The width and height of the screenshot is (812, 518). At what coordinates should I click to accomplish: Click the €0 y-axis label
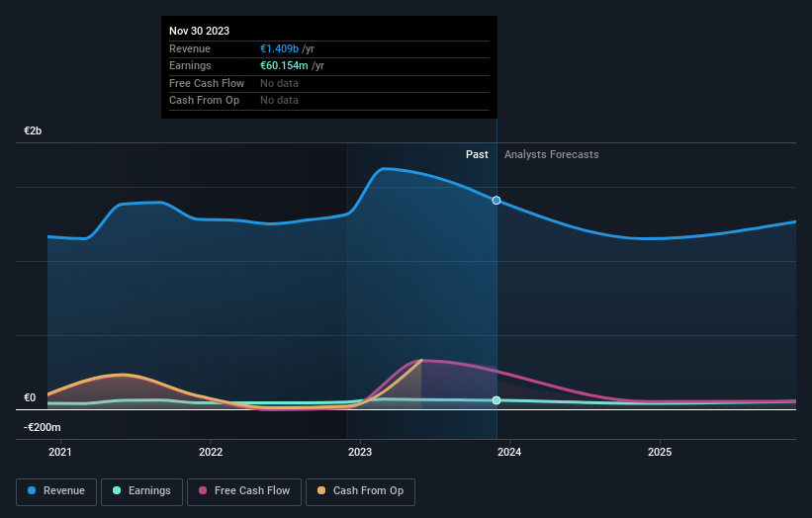(x=30, y=398)
